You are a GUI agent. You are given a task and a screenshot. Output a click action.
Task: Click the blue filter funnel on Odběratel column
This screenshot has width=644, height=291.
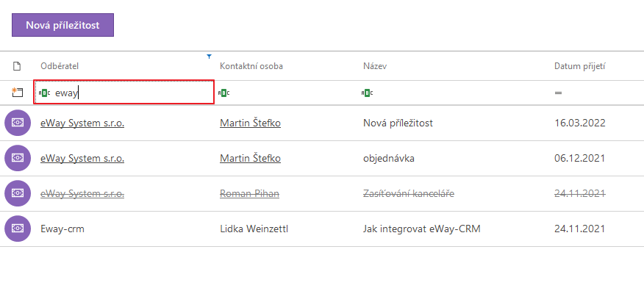coord(209,57)
